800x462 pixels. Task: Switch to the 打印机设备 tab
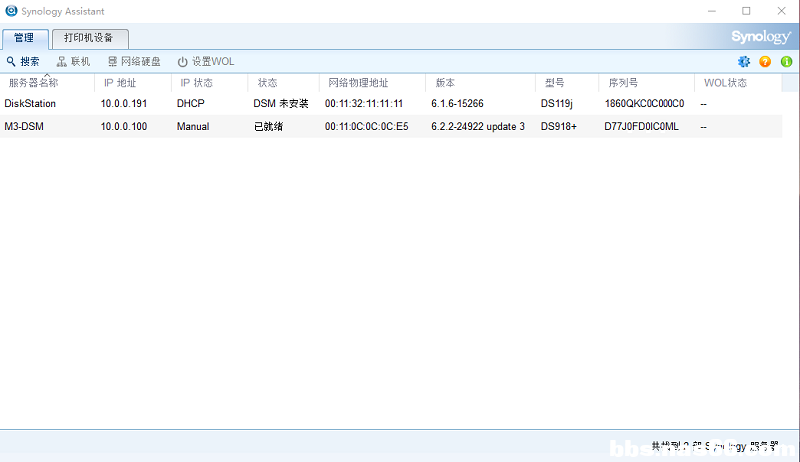pos(89,38)
